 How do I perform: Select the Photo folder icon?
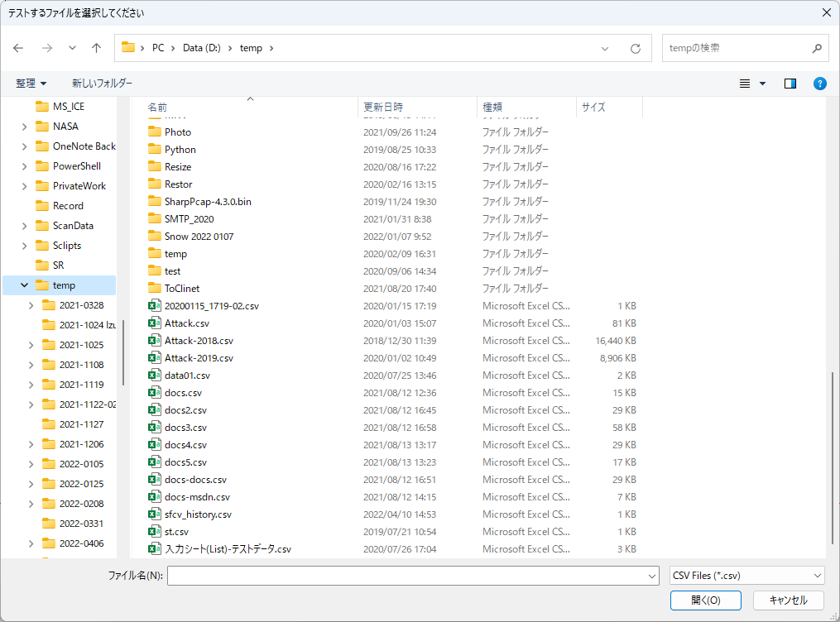coord(154,132)
